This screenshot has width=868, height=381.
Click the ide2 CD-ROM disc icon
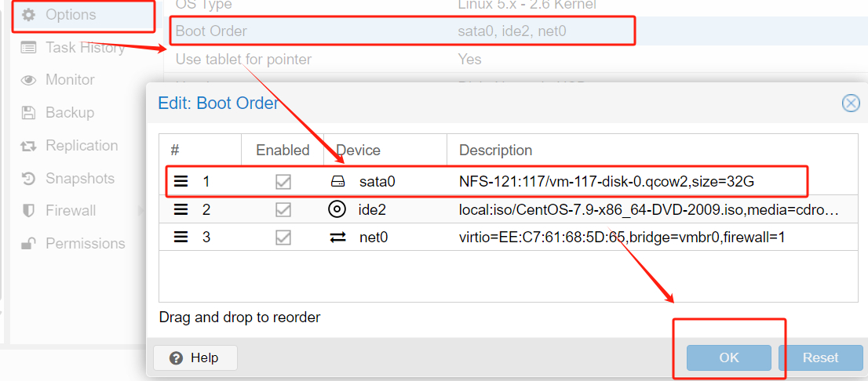[x=337, y=209]
